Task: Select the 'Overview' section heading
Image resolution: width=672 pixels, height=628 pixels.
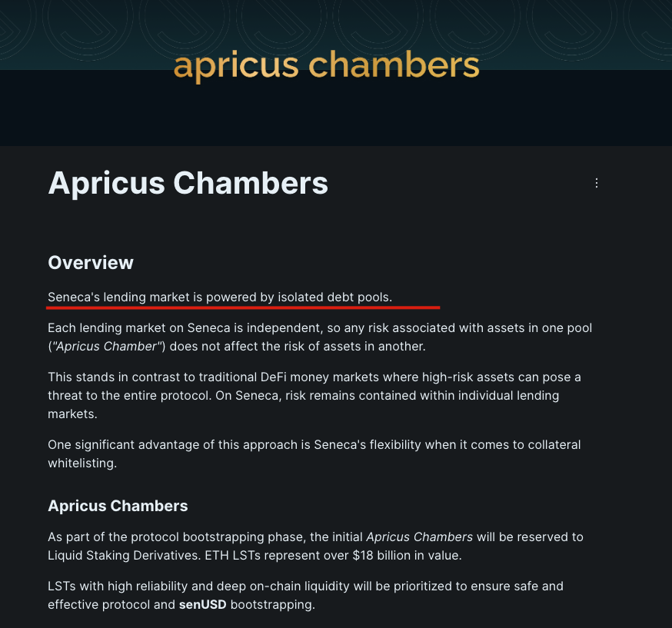Action: [x=91, y=263]
